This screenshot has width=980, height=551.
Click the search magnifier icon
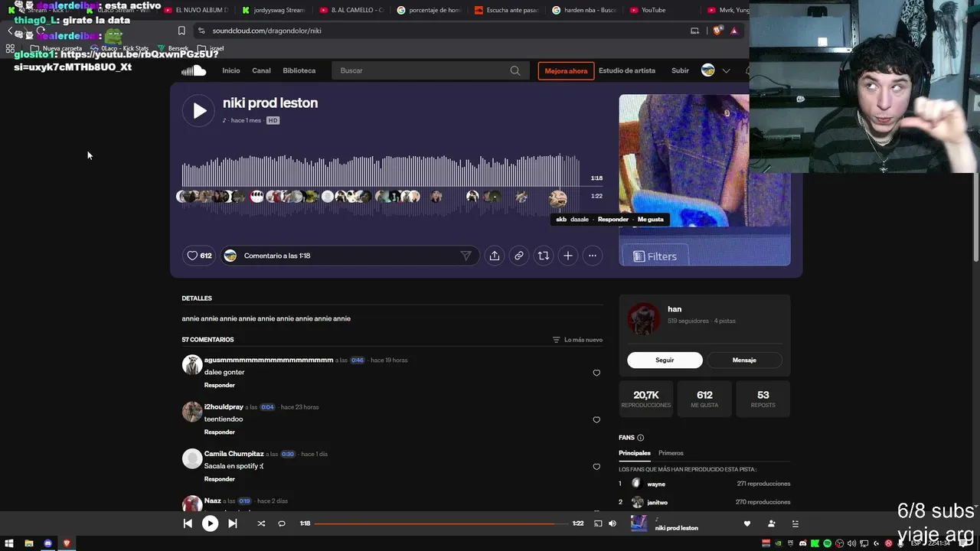[515, 70]
